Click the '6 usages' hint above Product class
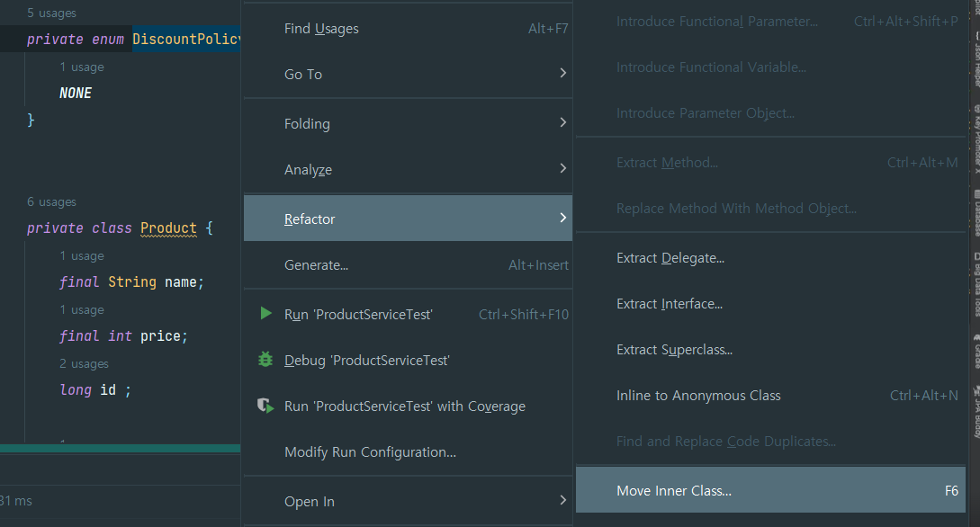Screen dimensions: 980x527 [x=51, y=201]
